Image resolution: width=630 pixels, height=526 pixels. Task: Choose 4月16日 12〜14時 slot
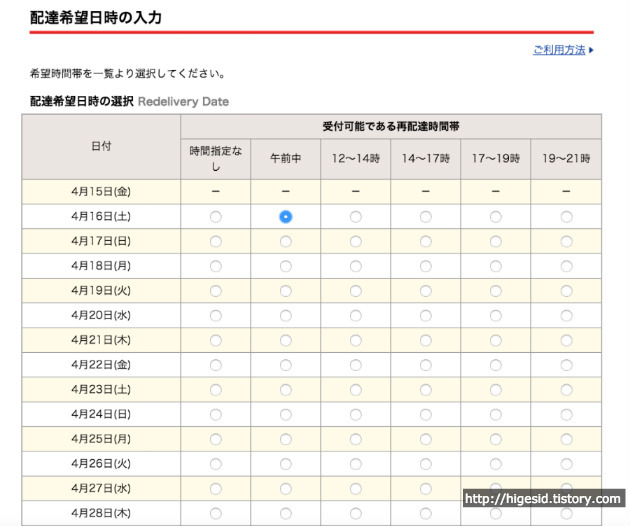click(x=356, y=217)
